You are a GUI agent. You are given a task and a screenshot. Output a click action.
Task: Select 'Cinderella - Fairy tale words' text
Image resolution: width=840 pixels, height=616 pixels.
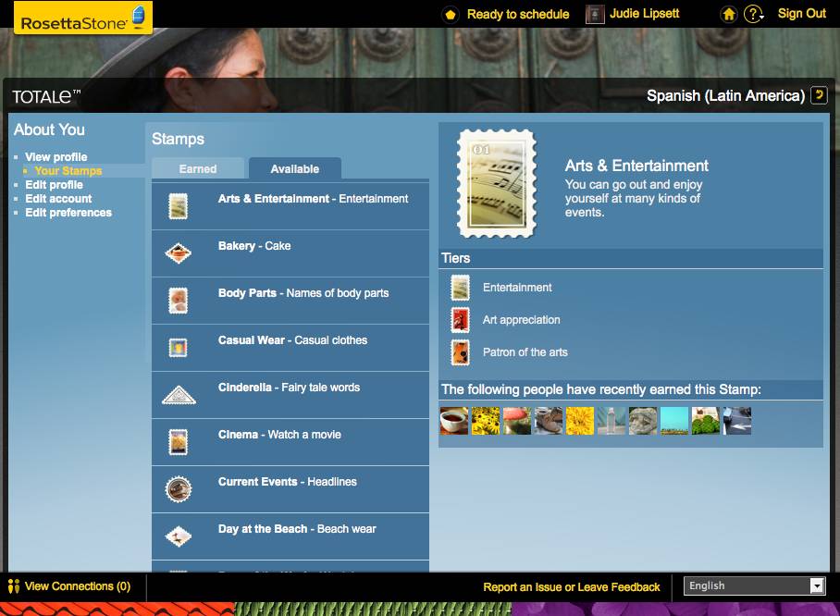(x=289, y=388)
